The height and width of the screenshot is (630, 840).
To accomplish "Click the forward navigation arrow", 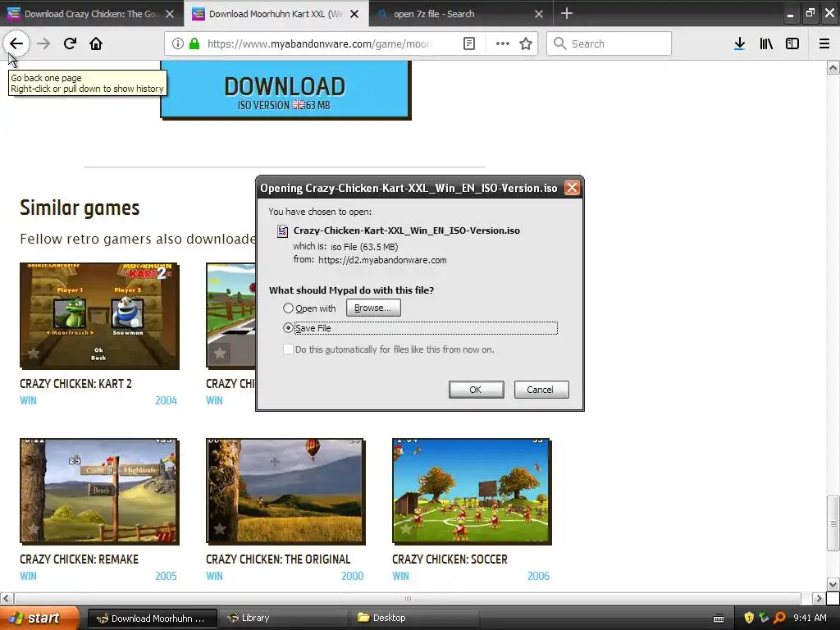I will coord(43,43).
